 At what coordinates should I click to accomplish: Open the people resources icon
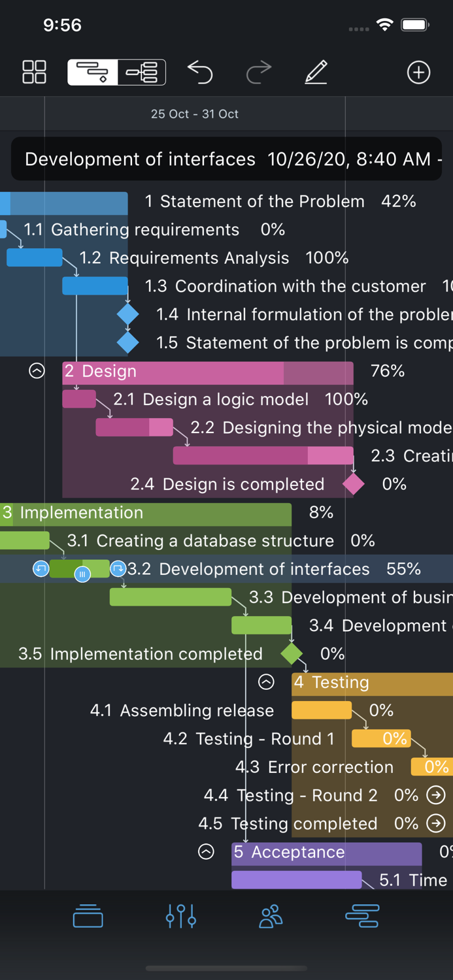(x=271, y=916)
